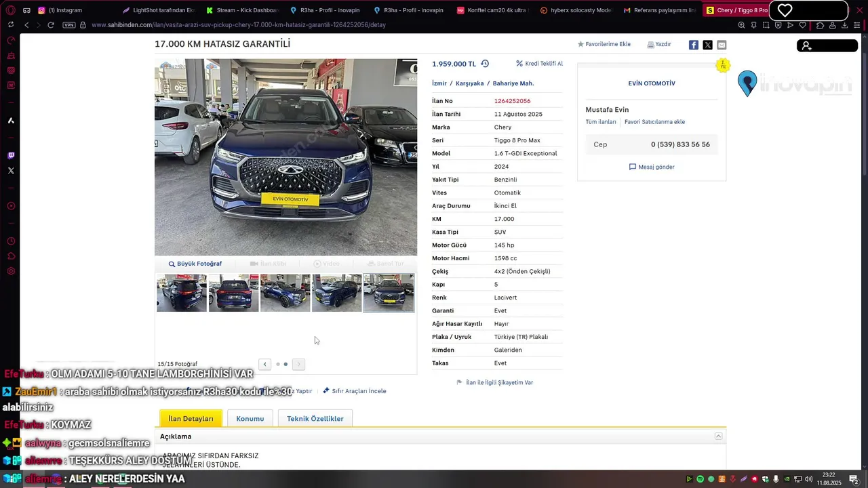The image size is (868, 488).
Task: Select the first car thumbnail
Action: [182, 293]
